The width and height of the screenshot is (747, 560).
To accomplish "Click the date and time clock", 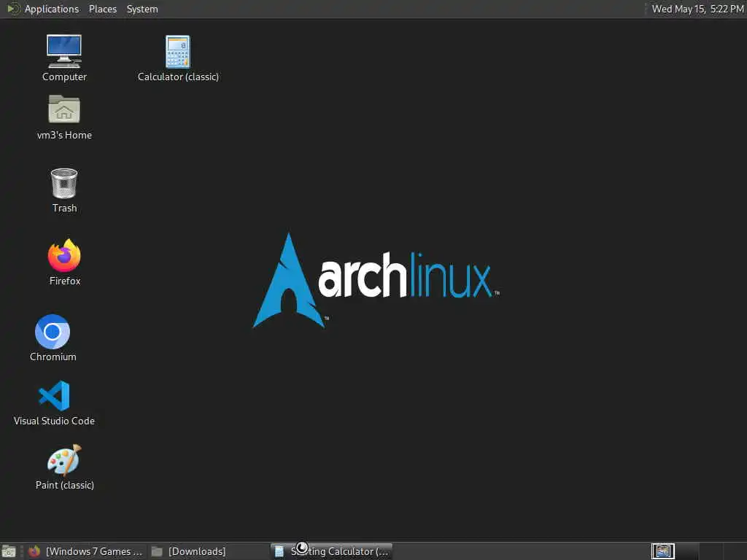I will [697, 9].
